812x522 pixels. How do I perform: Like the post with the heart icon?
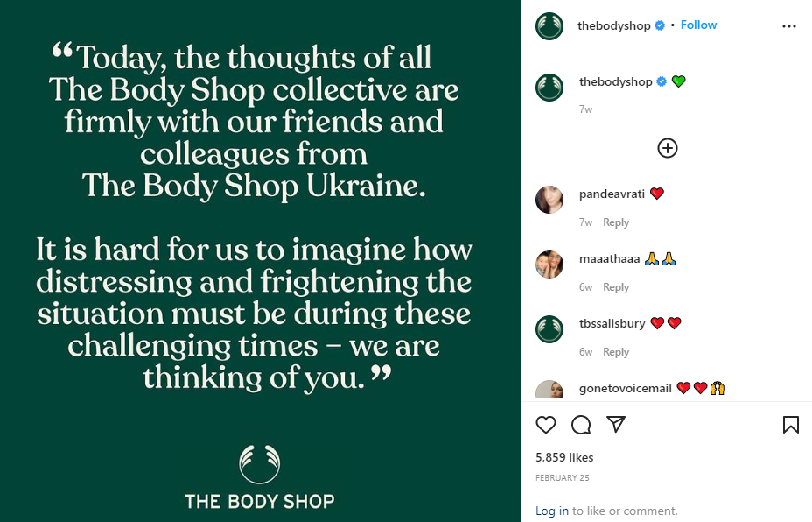(x=546, y=425)
